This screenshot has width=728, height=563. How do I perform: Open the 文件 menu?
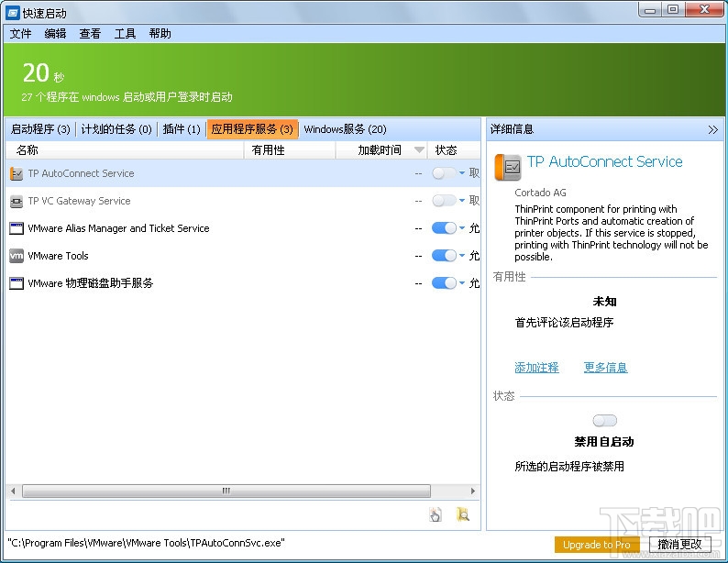(x=20, y=33)
